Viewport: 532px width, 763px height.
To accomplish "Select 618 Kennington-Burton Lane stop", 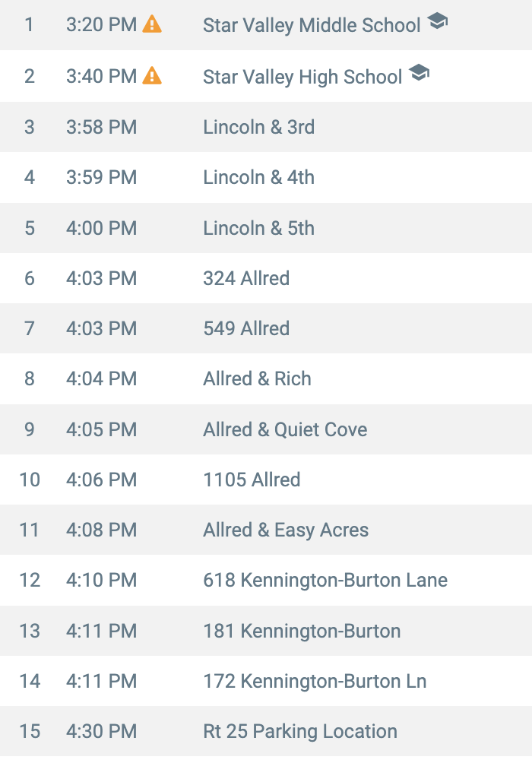I will coord(325,581).
